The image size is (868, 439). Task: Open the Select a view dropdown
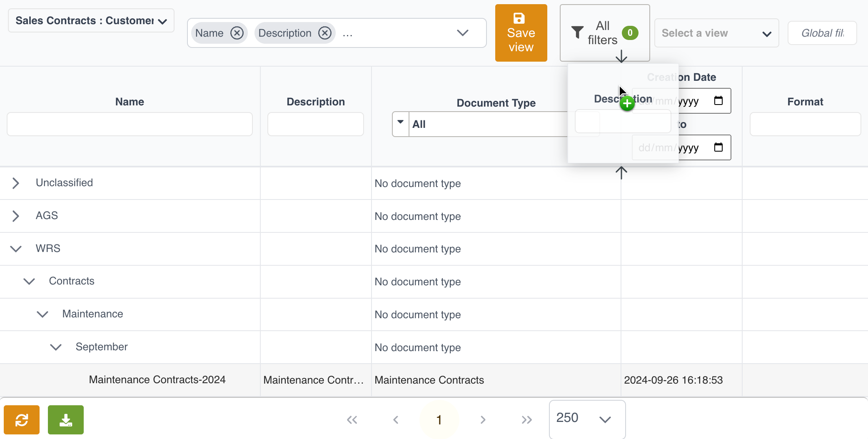[x=716, y=33]
